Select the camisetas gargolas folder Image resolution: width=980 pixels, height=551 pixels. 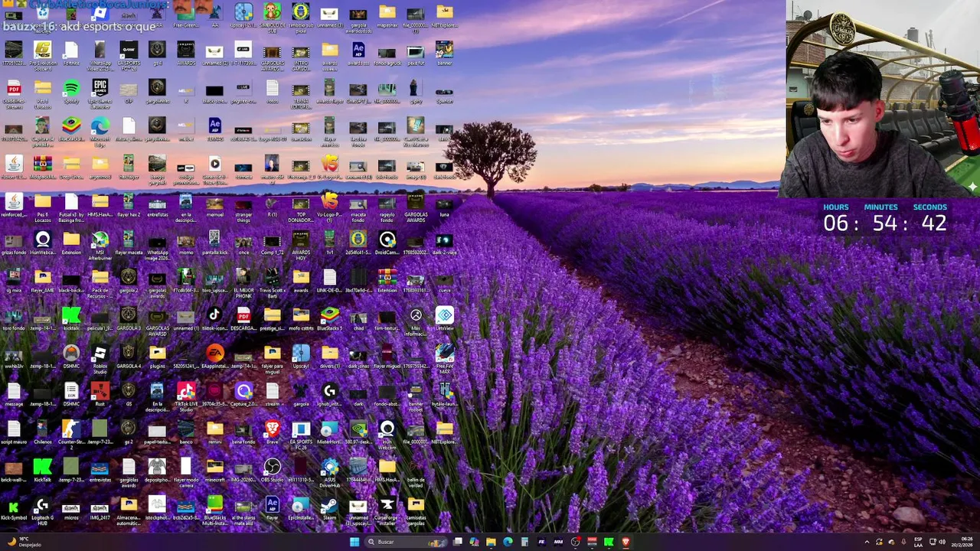(416, 511)
